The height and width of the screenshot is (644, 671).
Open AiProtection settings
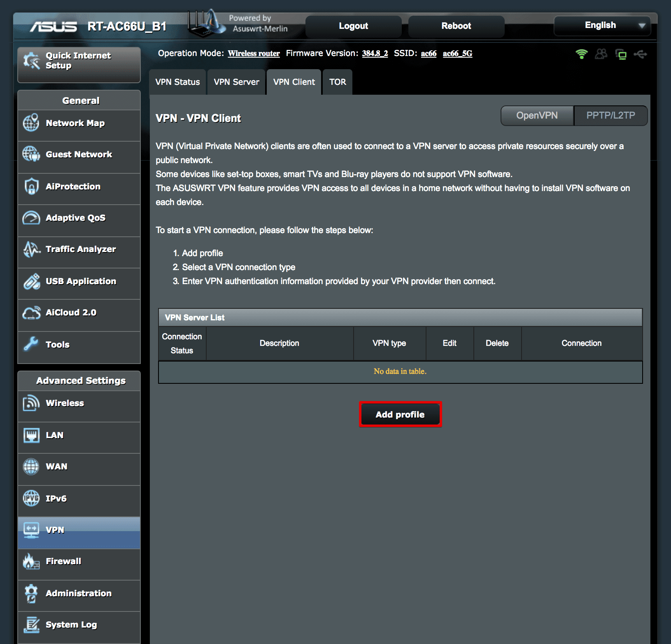pyautogui.click(x=73, y=186)
